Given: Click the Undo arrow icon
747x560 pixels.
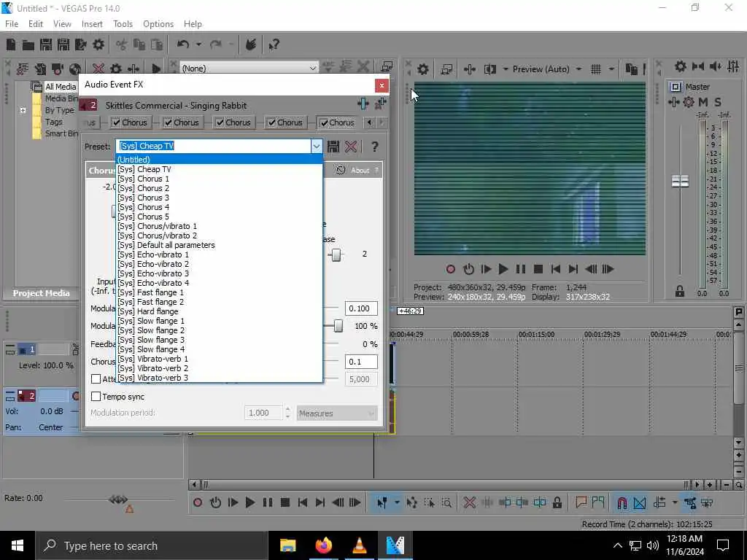Looking at the screenshot, I should (182, 44).
